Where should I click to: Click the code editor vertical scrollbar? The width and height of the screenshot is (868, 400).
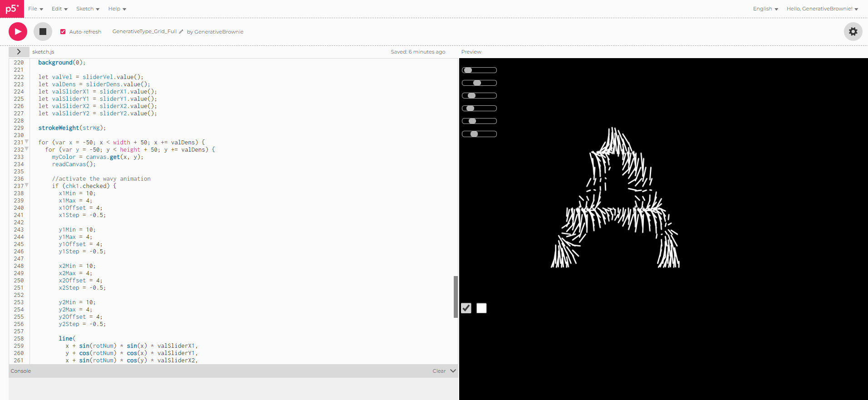(x=456, y=296)
